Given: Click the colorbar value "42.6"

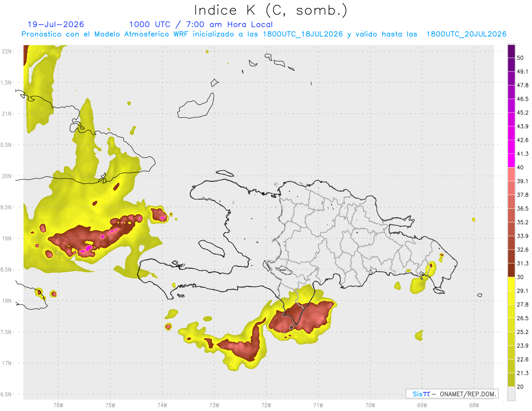Looking at the screenshot, I should 523,140.
